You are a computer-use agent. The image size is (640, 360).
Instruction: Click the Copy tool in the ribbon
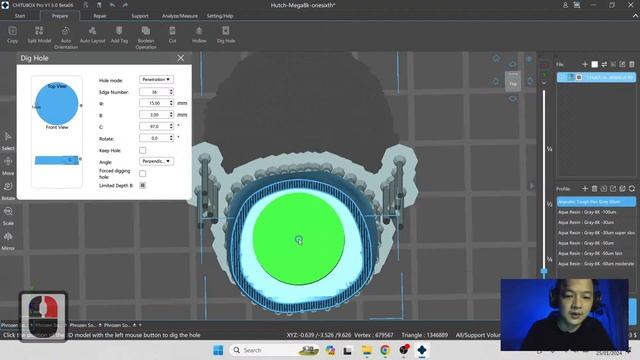pyautogui.click(x=12, y=34)
